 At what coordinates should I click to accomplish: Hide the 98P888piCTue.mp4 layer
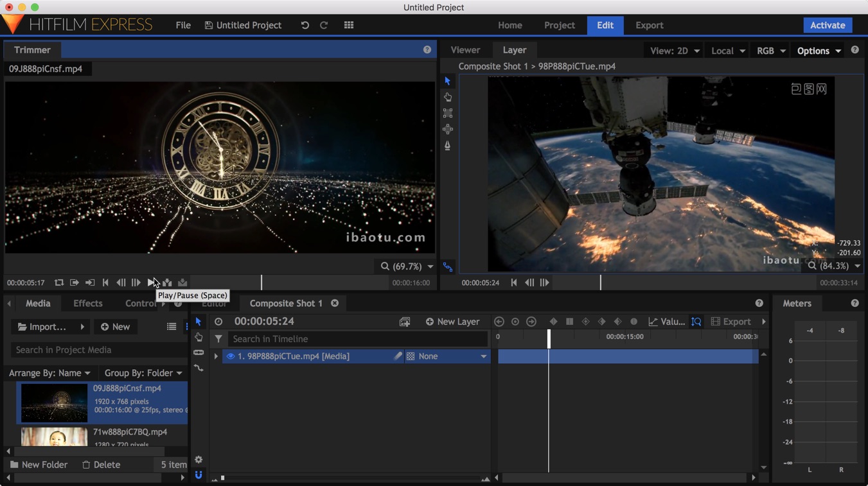click(x=230, y=356)
